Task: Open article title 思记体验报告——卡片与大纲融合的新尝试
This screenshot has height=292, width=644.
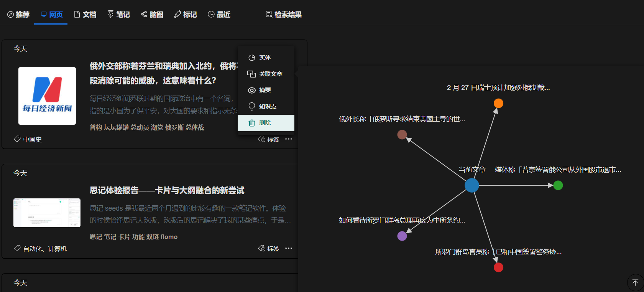Action: click(x=167, y=190)
